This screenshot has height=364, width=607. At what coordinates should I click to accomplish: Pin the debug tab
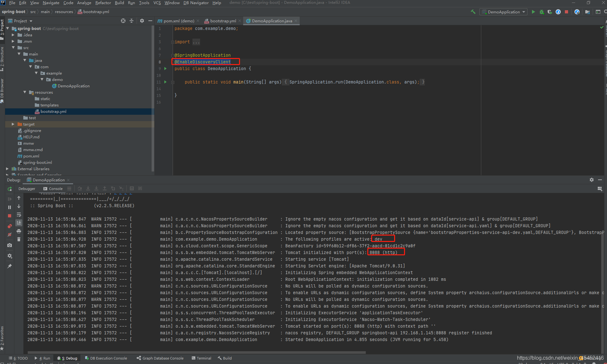pos(10,266)
